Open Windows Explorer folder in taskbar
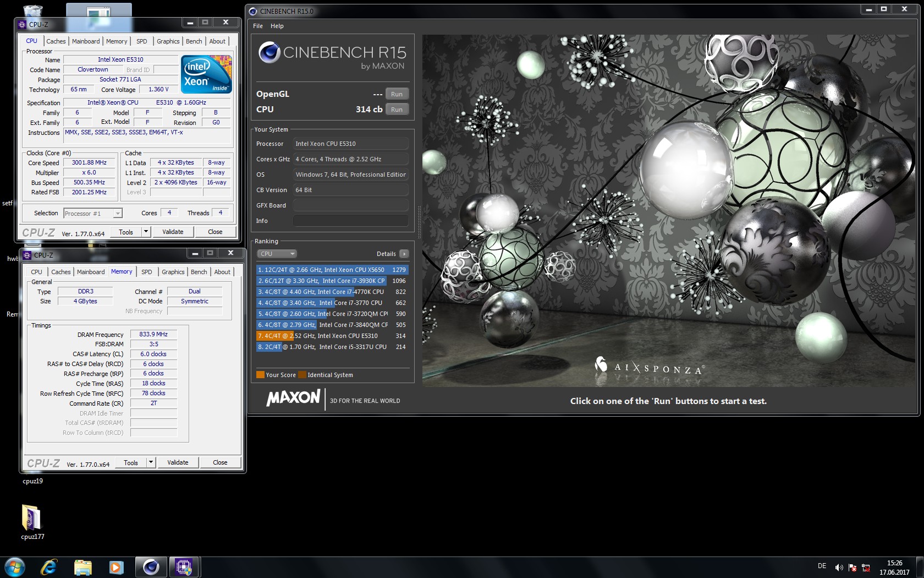This screenshot has height=578, width=924. point(82,567)
